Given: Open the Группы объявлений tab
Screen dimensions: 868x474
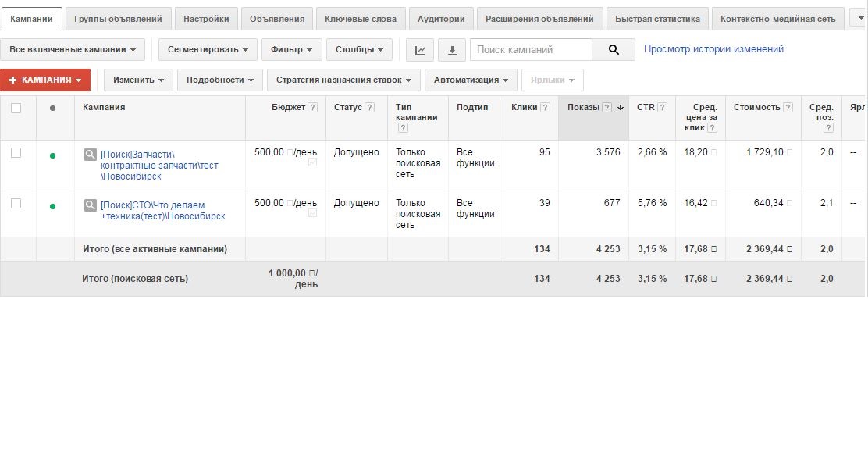Looking at the screenshot, I should 118,19.
